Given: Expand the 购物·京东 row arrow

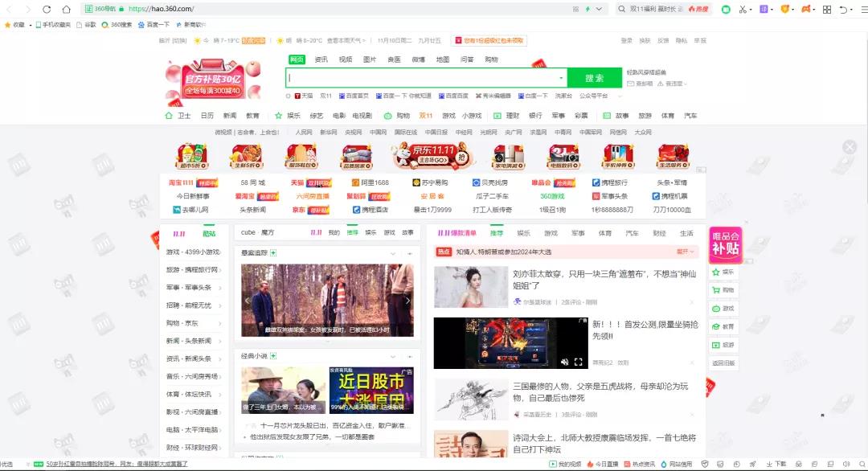Looking at the screenshot, I should coord(220,323).
